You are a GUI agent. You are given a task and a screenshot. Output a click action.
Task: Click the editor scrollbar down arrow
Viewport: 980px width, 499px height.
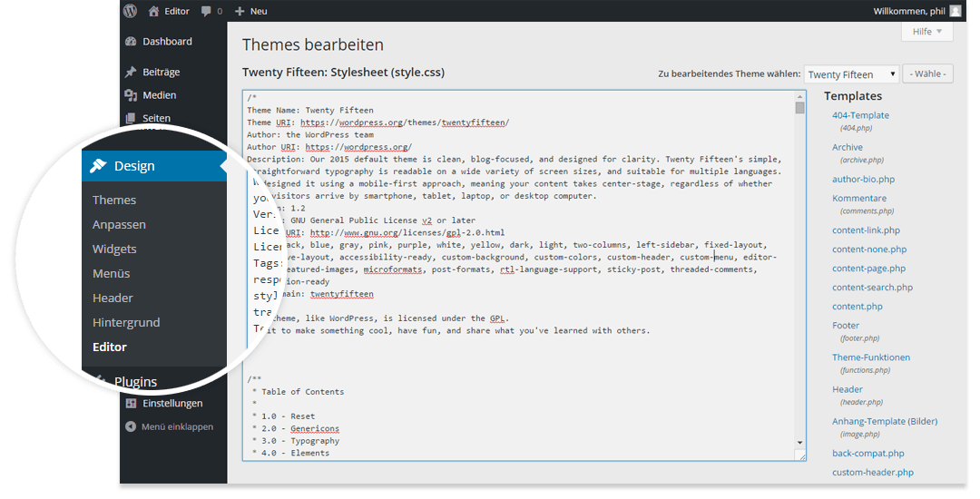pos(799,443)
